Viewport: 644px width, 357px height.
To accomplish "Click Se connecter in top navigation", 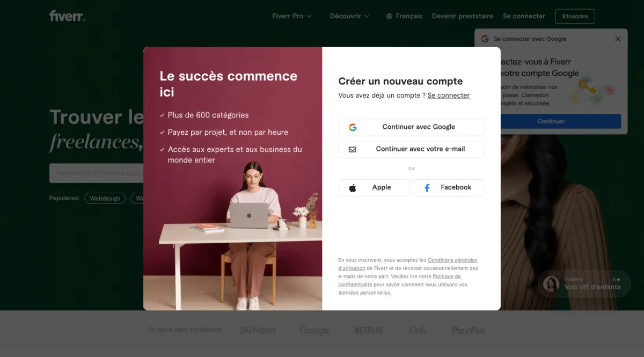I will (524, 16).
